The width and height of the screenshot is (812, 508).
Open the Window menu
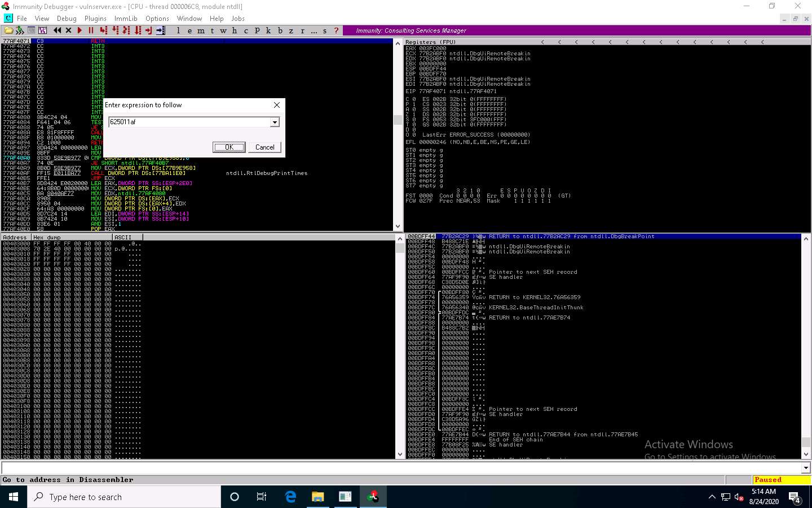coord(189,19)
